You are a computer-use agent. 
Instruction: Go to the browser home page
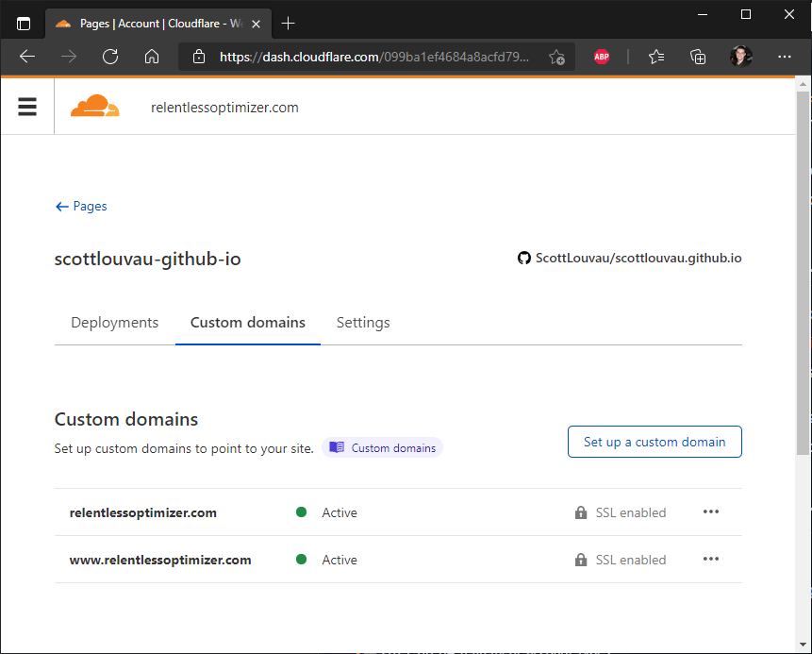click(x=152, y=57)
